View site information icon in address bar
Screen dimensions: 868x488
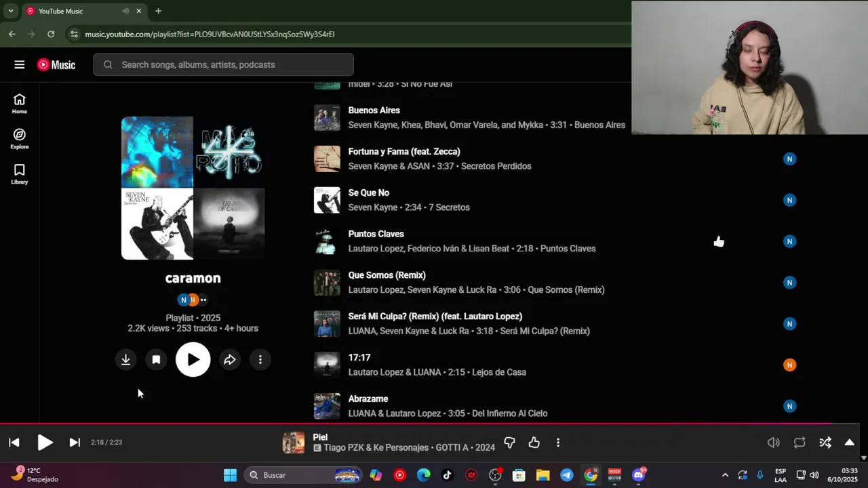pos(74,34)
